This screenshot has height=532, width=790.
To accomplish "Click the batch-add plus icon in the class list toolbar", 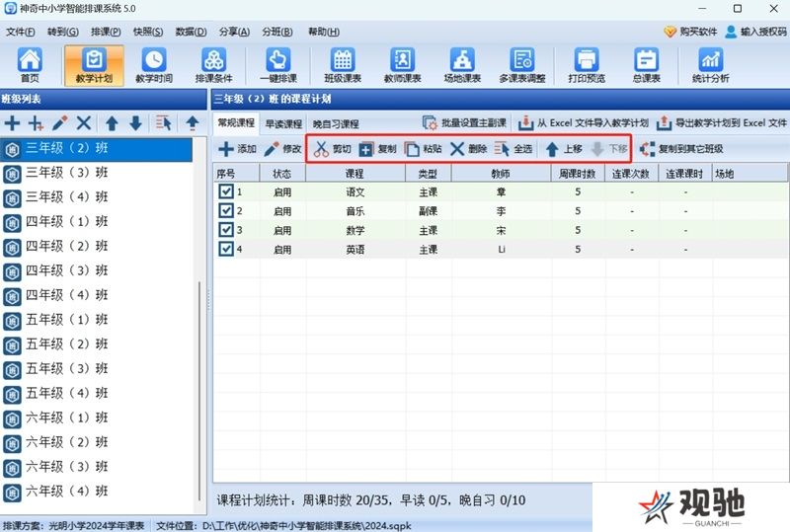I will [x=36, y=123].
